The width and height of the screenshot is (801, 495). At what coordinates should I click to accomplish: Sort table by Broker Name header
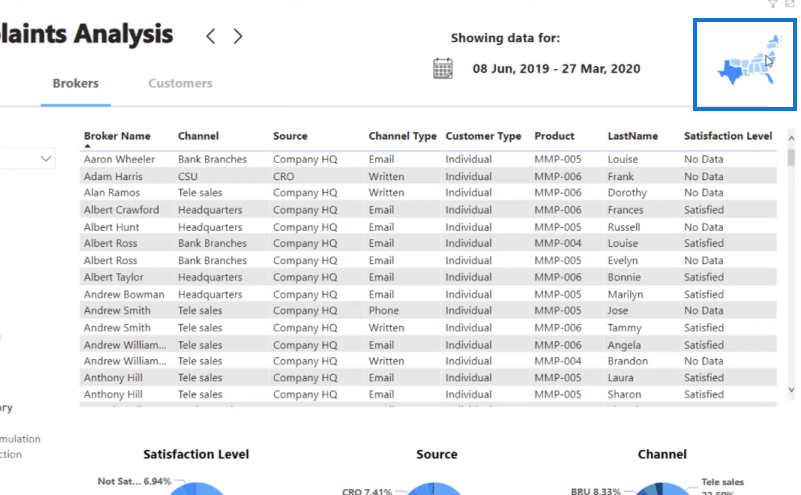[117, 136]
